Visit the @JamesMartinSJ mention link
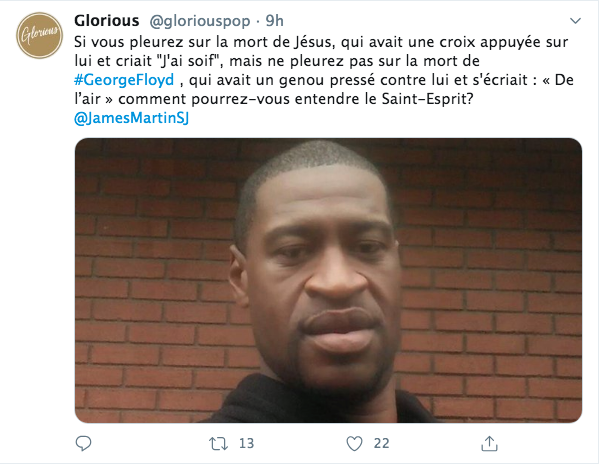This screenshot has height=464, width=600. (x=132, y=118)
